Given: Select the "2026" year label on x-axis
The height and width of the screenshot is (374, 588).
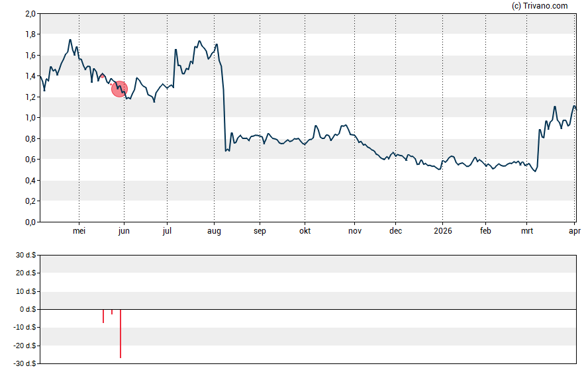Looking at the screenshot, I should (x=442, y=231).
